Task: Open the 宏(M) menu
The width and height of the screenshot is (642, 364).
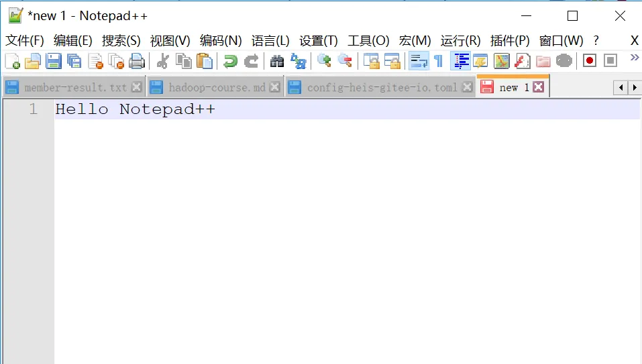Action: click(x=415, y=40)
